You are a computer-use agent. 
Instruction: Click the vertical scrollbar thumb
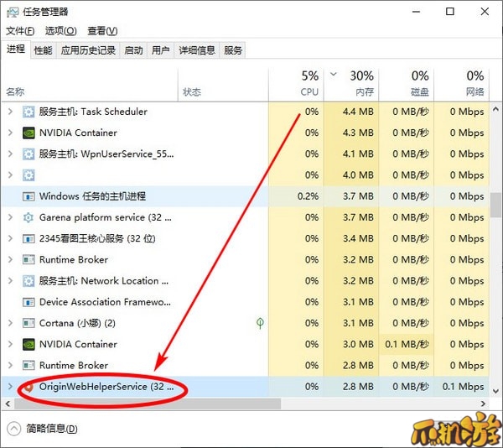point(496,205)
